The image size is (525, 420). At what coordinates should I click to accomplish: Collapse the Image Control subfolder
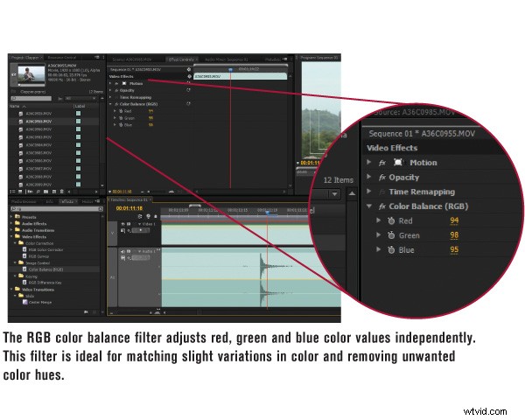(x=16, y=262)
